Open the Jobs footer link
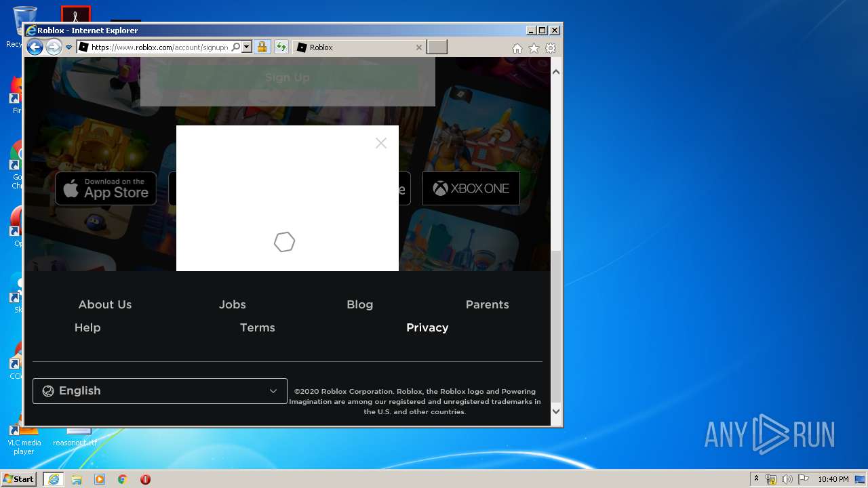Screen dimensions: 868x488 click(233, 304)
